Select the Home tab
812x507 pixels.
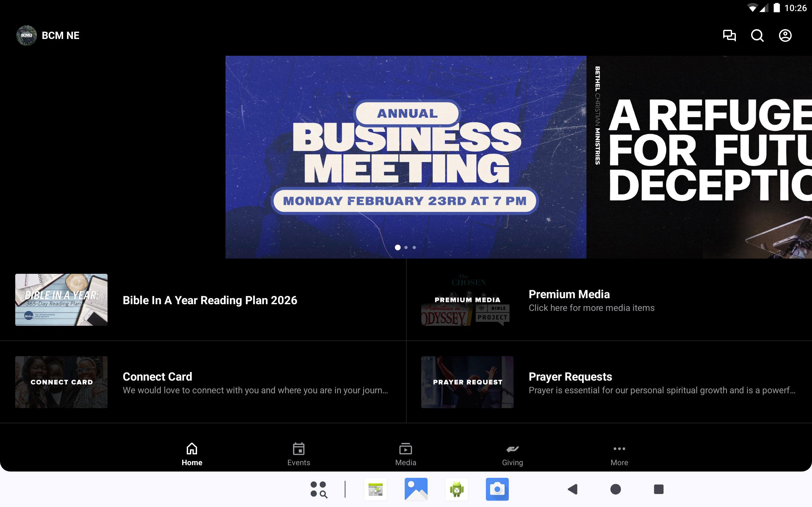pyautogui.click(x=192, y=454)
